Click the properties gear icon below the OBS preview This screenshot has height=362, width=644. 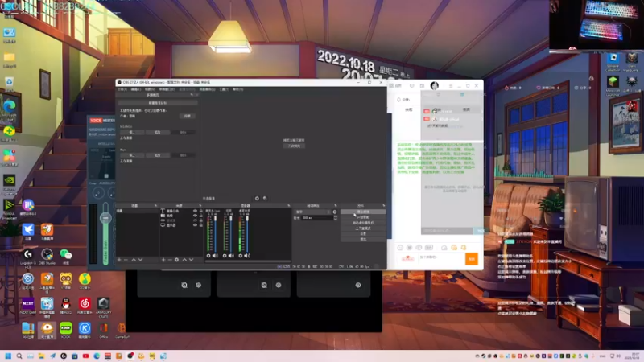(257, 198)
